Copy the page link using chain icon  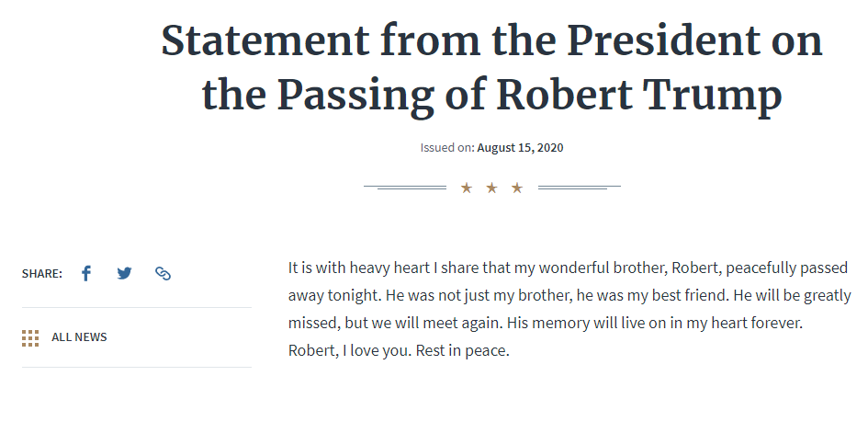[163, 273]
